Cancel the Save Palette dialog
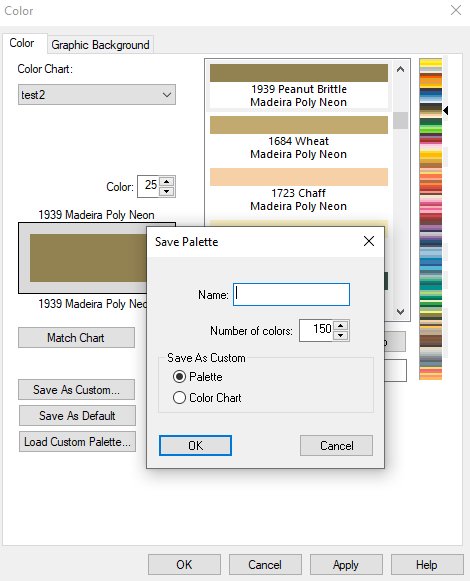Screen dimensions: 470x581 [337, 445]
